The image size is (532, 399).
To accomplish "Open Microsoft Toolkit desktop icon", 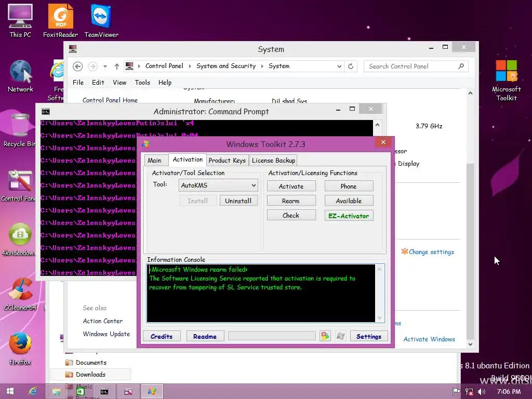I will 506,81.
